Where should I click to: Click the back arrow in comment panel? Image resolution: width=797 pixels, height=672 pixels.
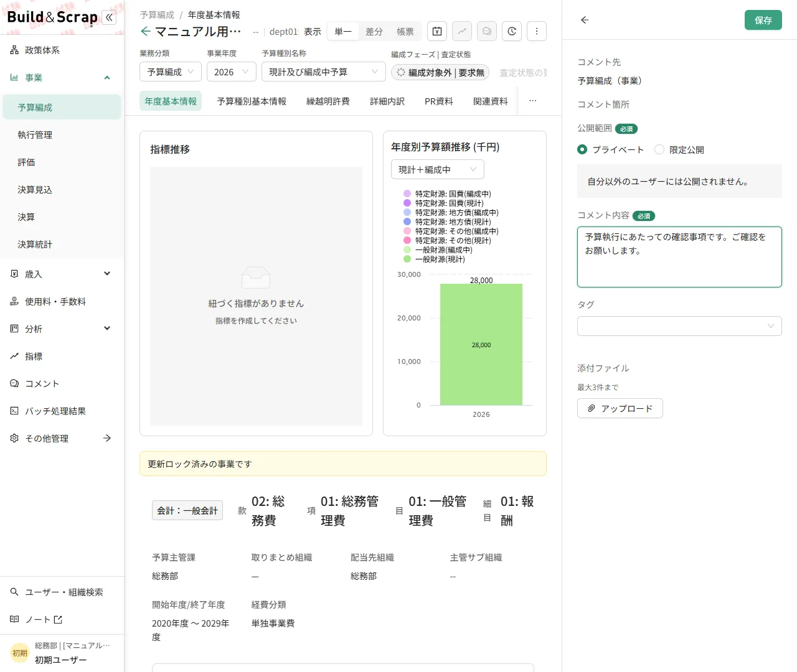[x=585, y=20]
